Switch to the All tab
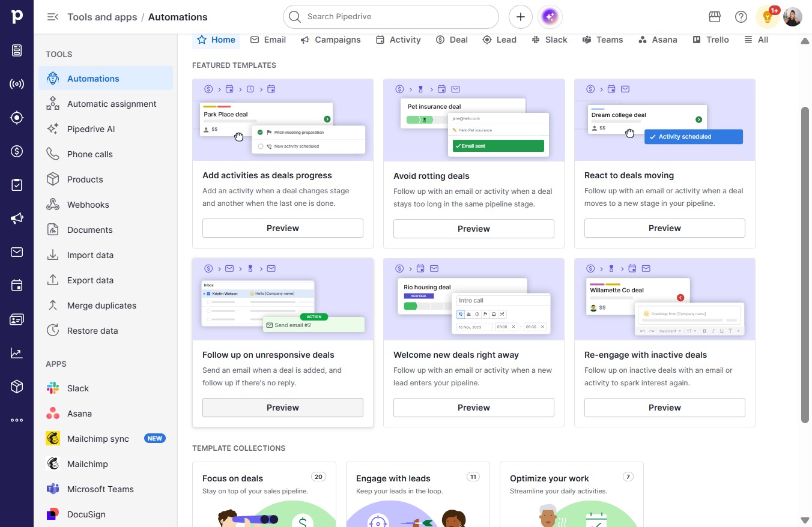 coord(756,40)
